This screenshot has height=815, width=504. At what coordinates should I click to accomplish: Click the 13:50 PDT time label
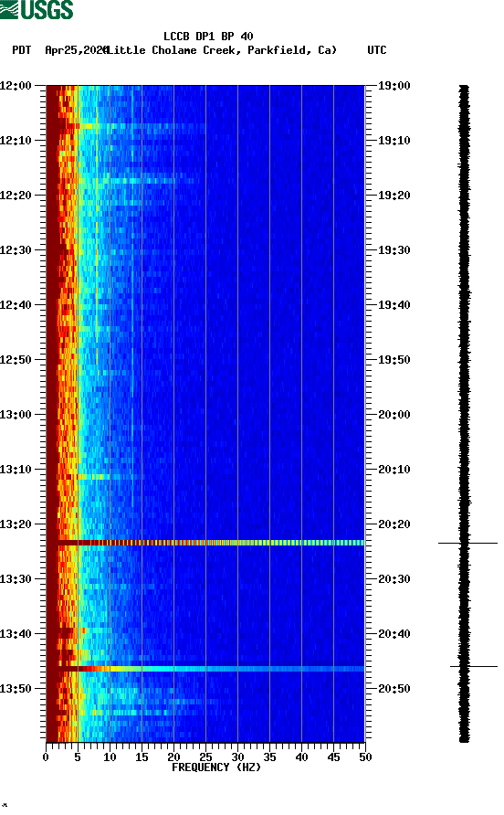click(16, 689)
